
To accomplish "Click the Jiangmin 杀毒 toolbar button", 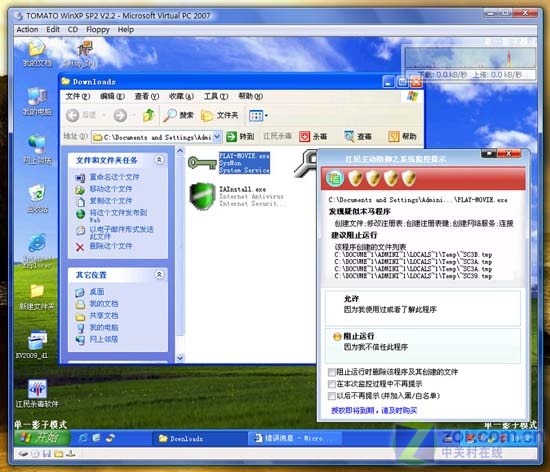I will [x=313, y=136].
